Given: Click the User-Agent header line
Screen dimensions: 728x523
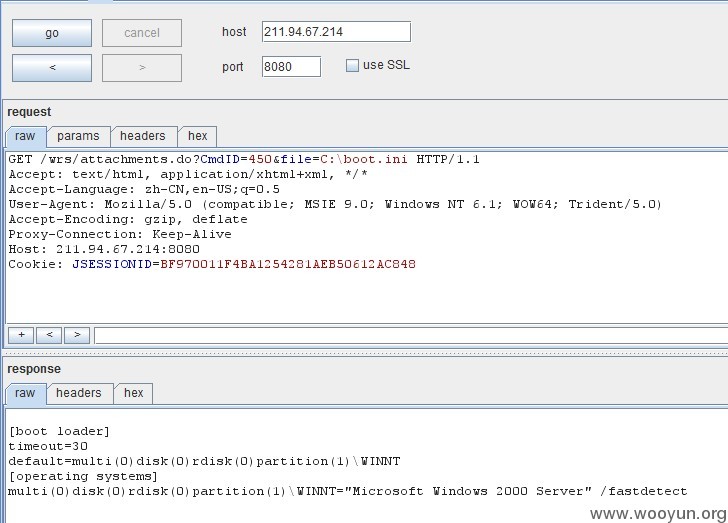Looking at the screenshot, I should coord(335,204).
